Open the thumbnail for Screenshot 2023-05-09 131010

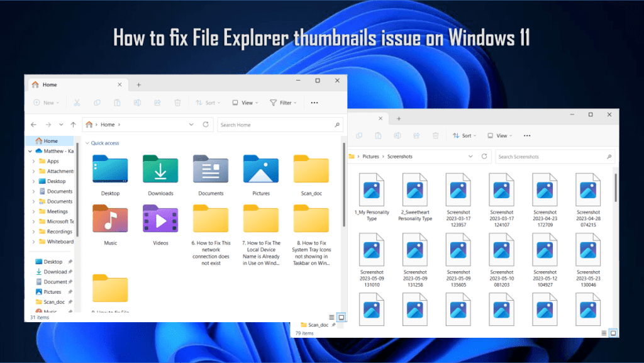click(372, 249)
